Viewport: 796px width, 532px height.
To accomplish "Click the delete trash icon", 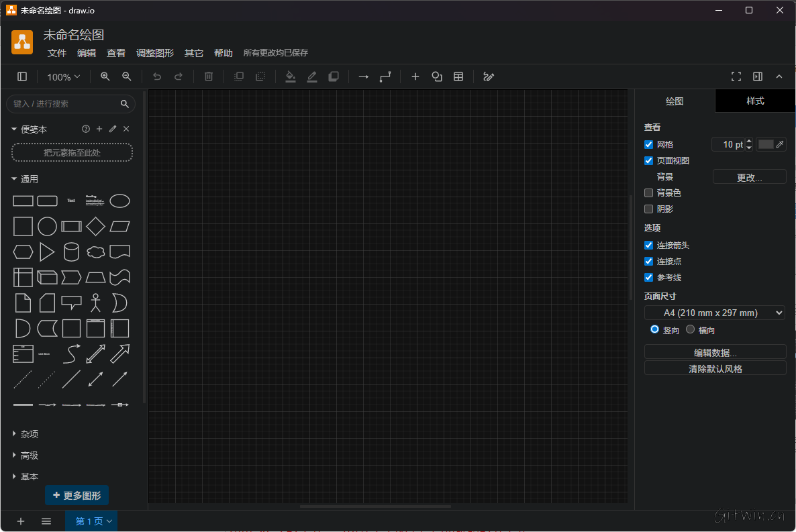I will tap(209, 76).
